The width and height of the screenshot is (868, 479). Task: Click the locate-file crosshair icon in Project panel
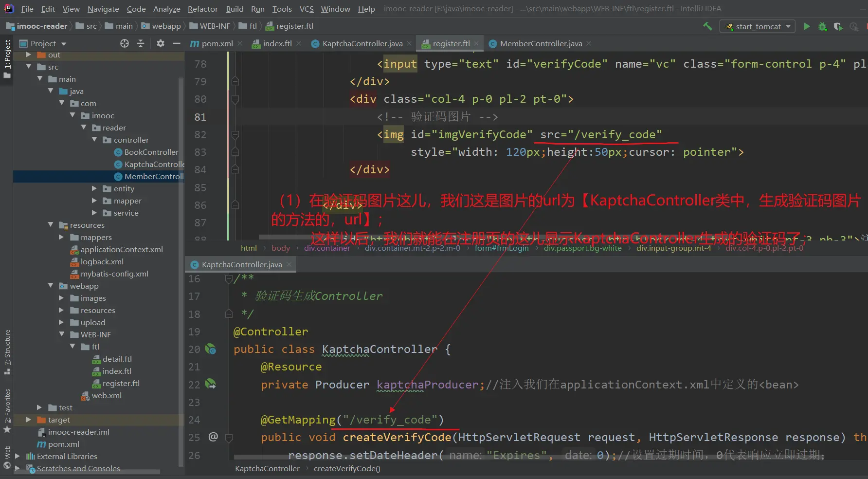125,43
